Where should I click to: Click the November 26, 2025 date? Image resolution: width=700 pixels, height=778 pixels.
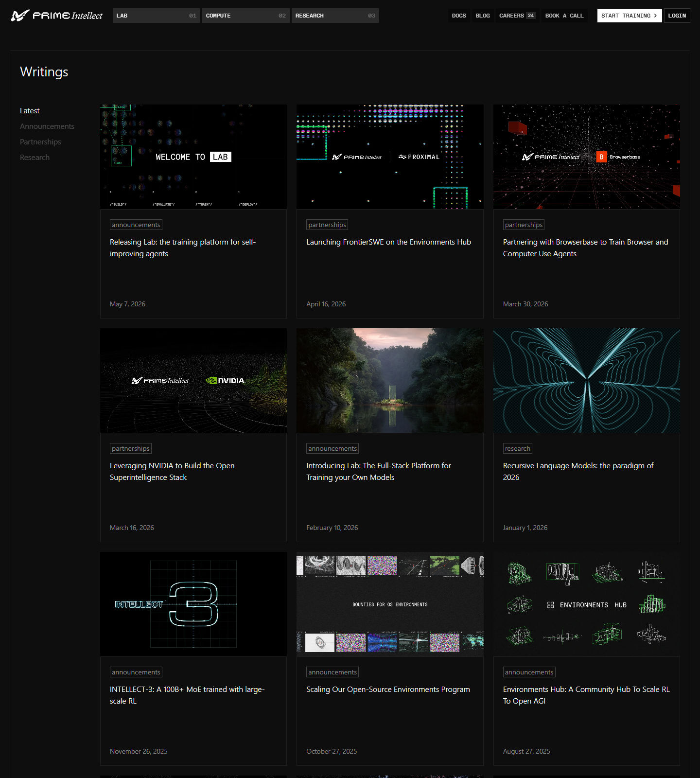pyautogui.click(x=139, y=751)
